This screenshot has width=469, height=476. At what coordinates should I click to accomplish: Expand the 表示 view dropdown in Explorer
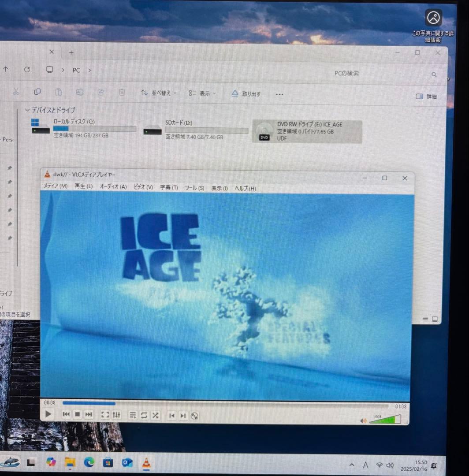(x=202, y=93)
